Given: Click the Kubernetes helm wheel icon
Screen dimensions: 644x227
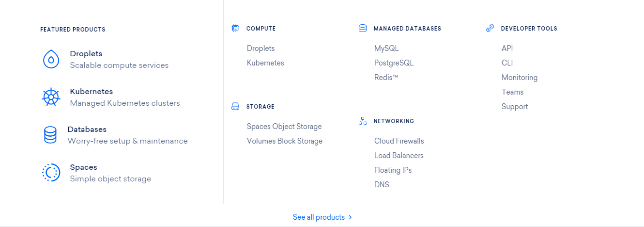Looking at the screenshot, I should (51, 97).
